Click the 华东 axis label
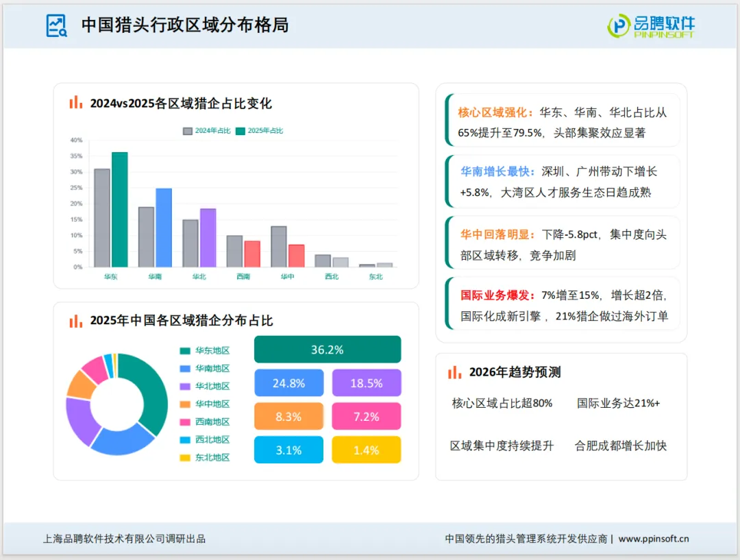Screen dimensions: 740x560 [x=110, y=277]
